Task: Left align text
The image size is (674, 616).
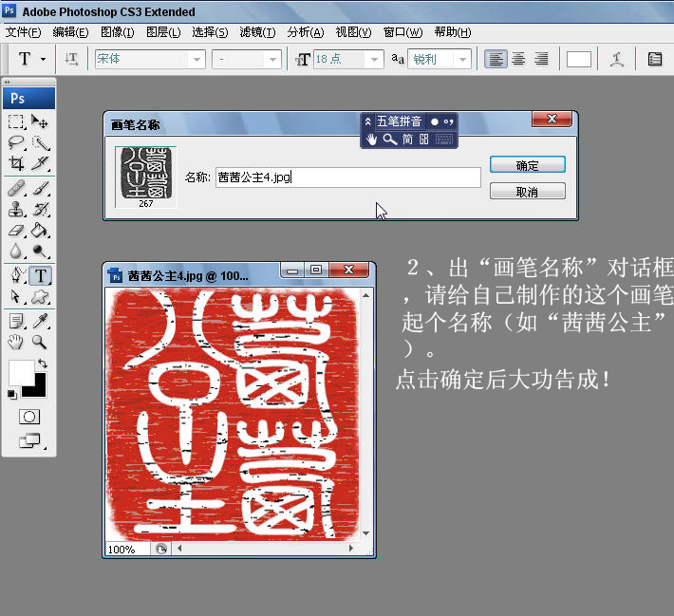Action: tap(496, 59)
